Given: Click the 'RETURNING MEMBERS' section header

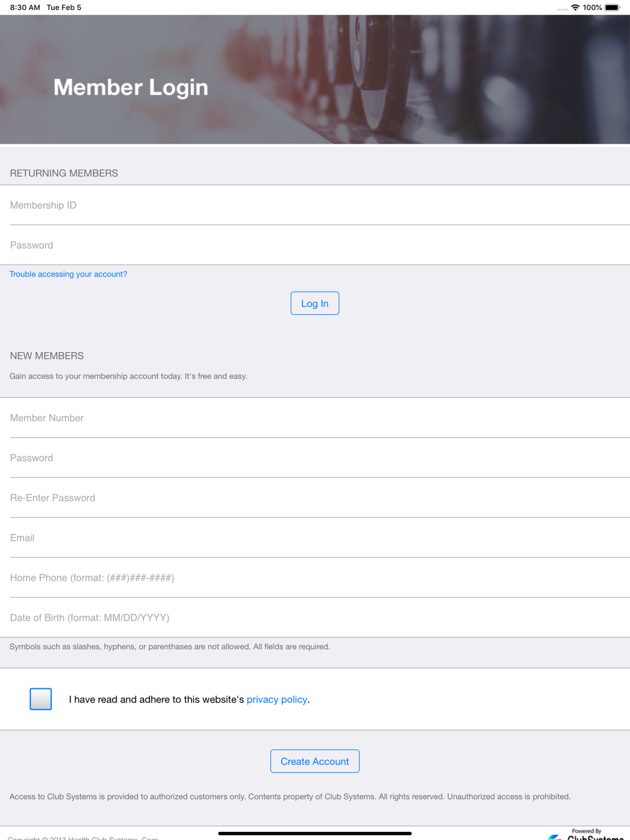Looking at the screenshot, I should pos(64,173).
